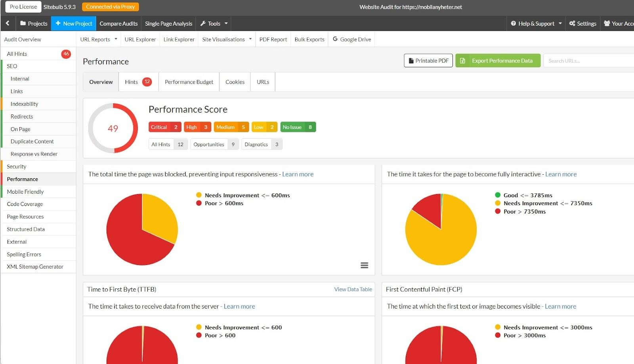Click the Performance Score 49 gauge
This screenshot has width=634, height=364.
(x=113, y=128)
